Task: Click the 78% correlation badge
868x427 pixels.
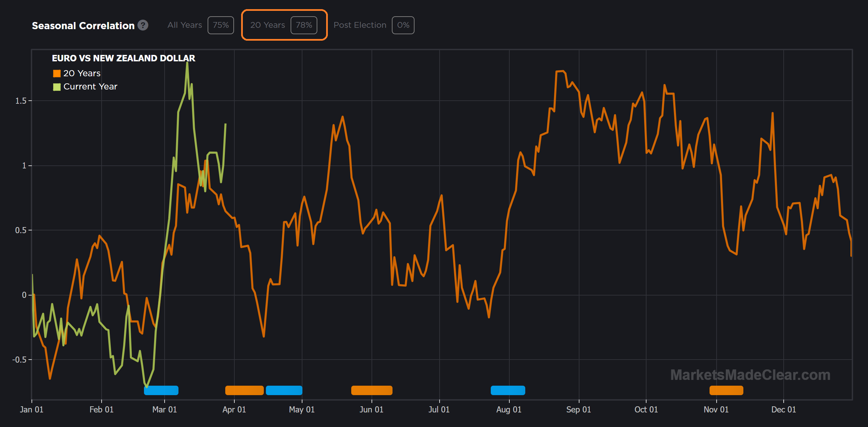Action: point(304,25)
